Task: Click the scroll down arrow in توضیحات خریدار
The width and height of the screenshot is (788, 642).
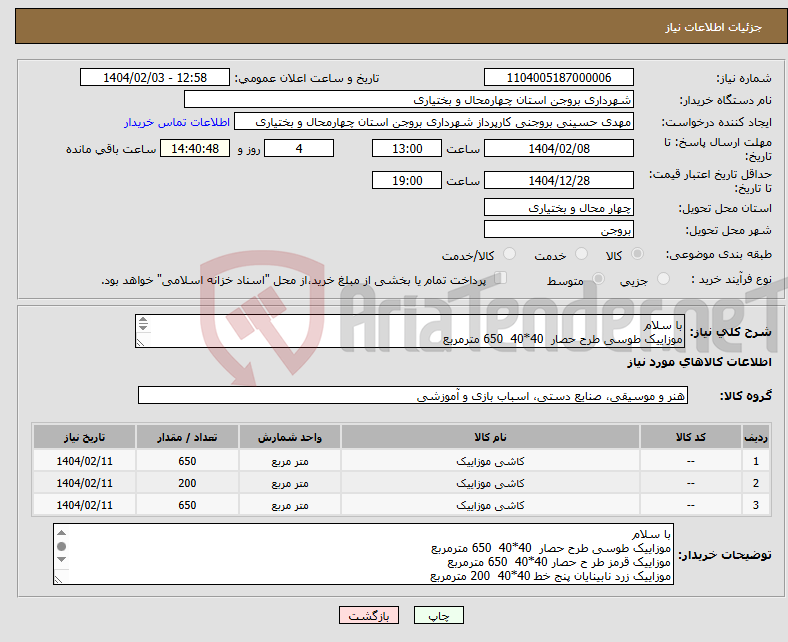Action: click(x=61, y=560)
